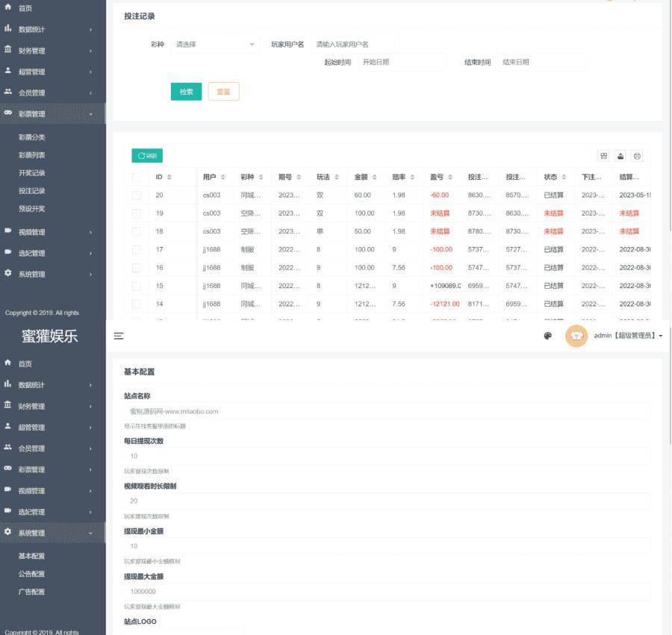Image resolution: width=672 pixels, height=635 pixels.
Task: Open the admin【超级管理员】account dropdown
Action: point(628,336)
